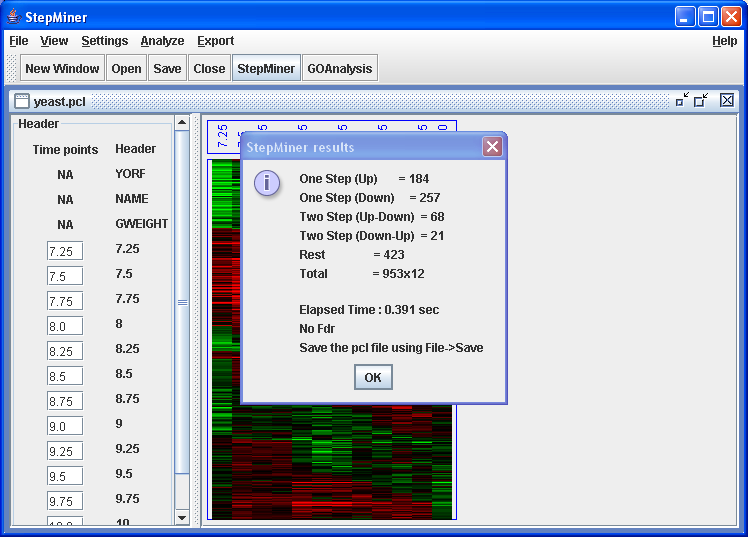Open the Help menu
The height and width of the screenshot is (537, 748).
(724, 41)
